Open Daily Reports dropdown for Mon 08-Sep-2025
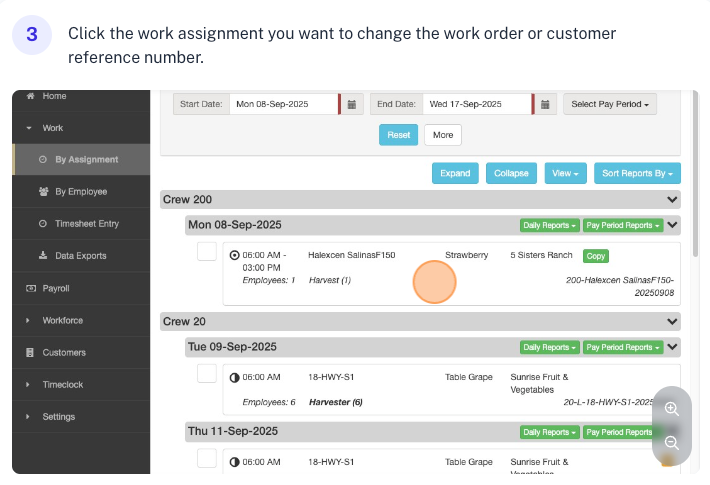Viewport: 710px width, 485px height. (x=549, y=225)
